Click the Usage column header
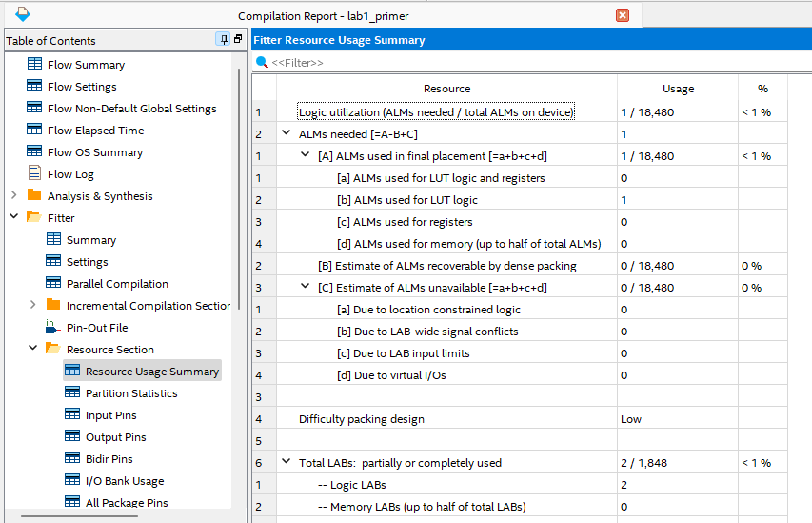This screenshot has width=812, height=523. 678,89
